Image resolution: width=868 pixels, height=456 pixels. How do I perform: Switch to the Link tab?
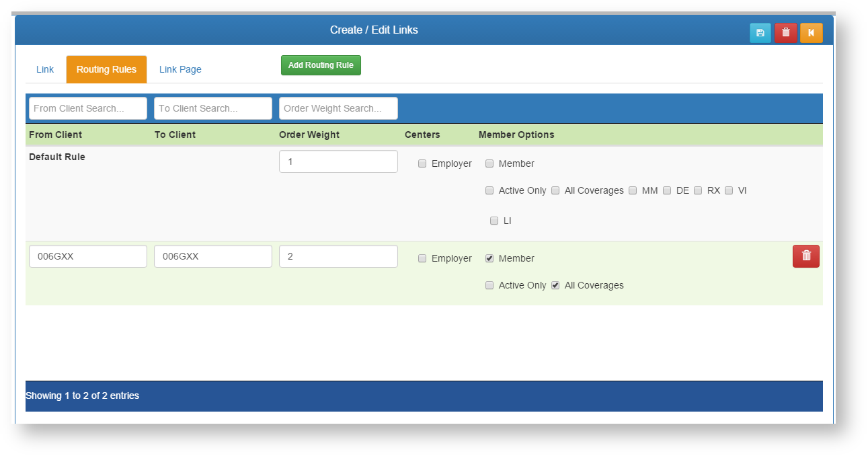(45, 69)
